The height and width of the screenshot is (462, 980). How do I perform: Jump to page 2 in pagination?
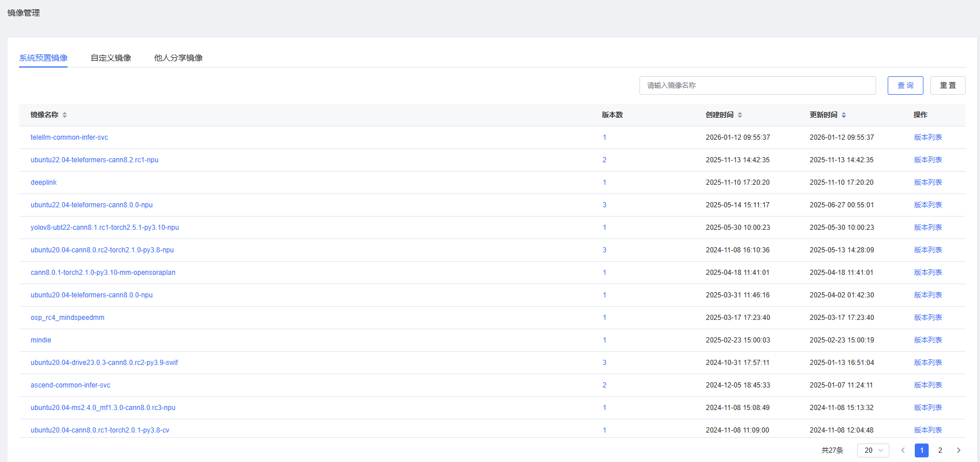pyautogui.click(x=940, y=450)
